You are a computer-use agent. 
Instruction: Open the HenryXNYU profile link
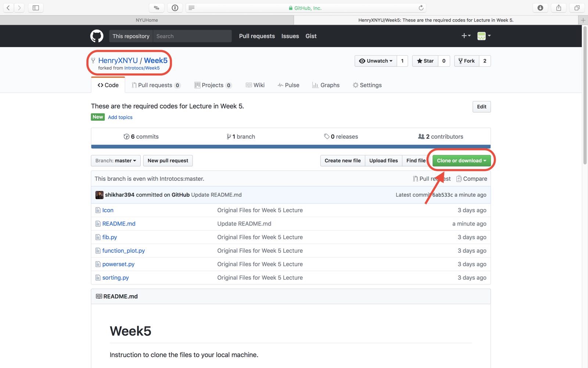[x=118, y=60]
